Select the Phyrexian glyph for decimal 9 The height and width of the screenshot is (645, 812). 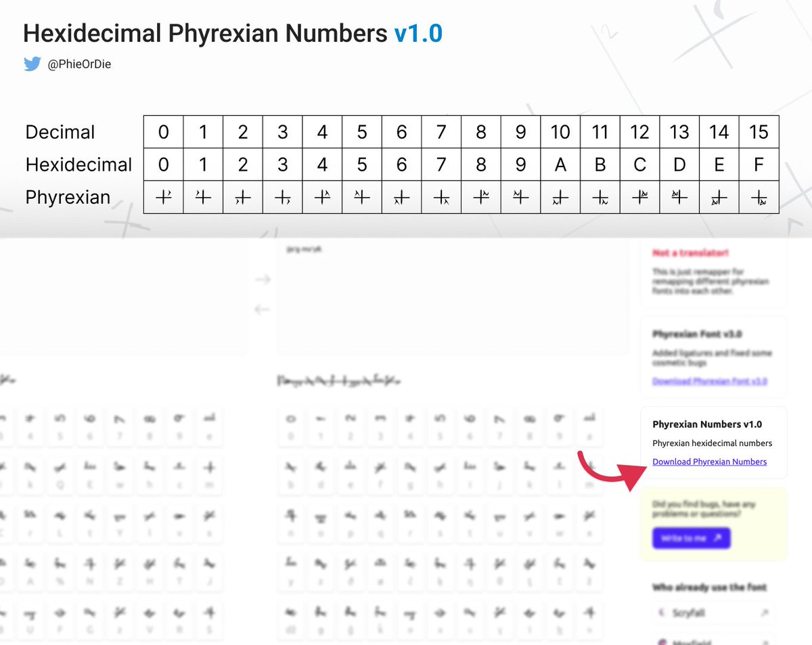tap(520, 197)
